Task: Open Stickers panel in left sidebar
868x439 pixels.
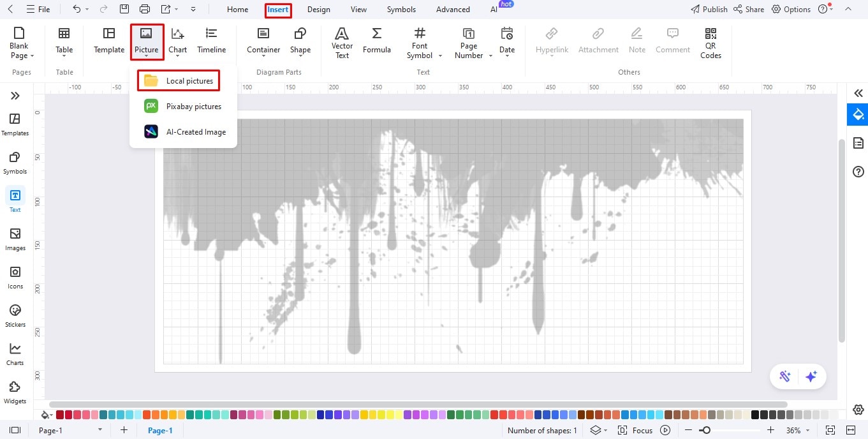Action: point(15,316)
